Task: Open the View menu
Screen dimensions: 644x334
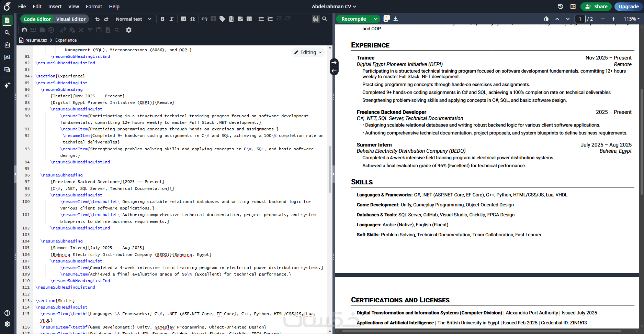Action: pyautogui.click(x=74, y=7)
